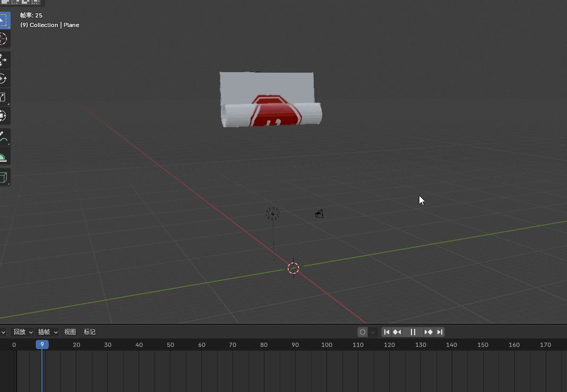
Task: Click the frame 9 playhead marker
Action: [42, 345]
